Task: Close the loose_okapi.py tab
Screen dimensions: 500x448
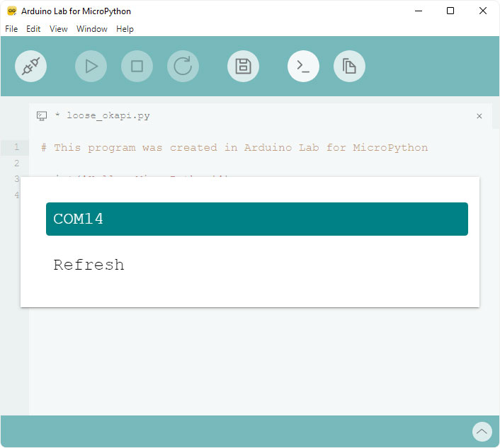Action: click(x=479, y=116)
